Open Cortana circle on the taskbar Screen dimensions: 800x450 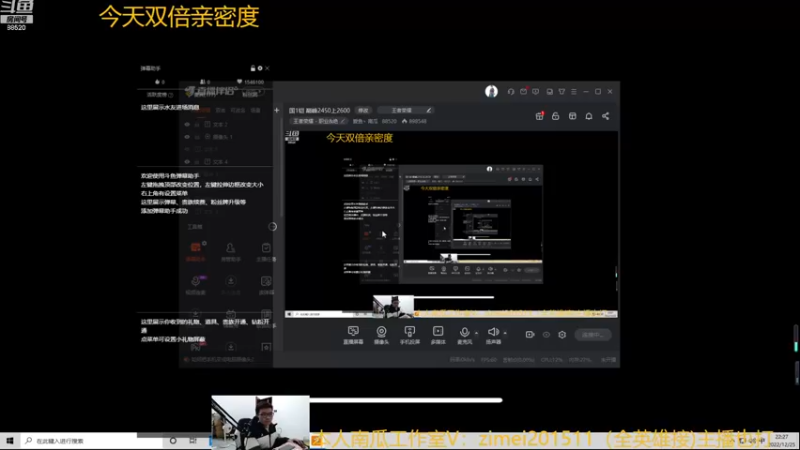pos(173,441)
